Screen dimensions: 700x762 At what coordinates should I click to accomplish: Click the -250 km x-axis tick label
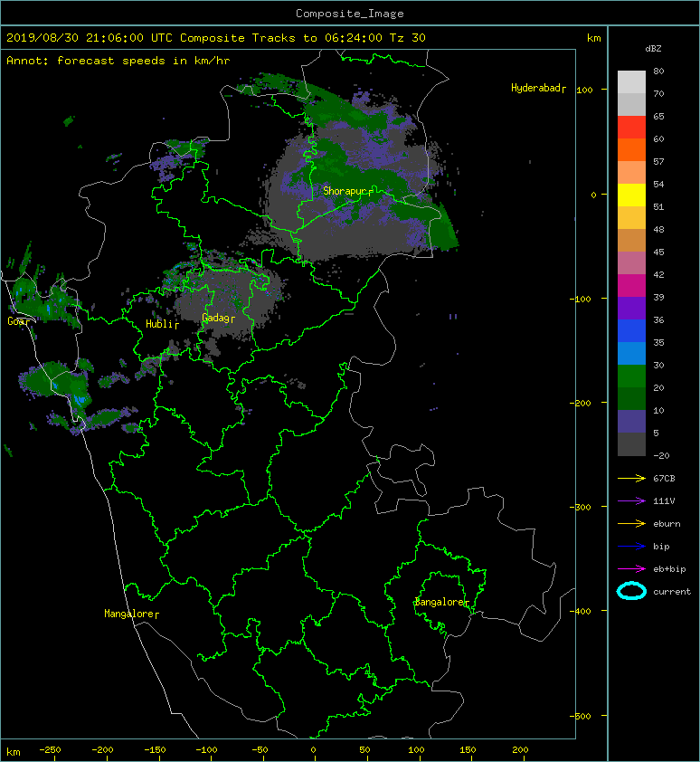[50, 750]
